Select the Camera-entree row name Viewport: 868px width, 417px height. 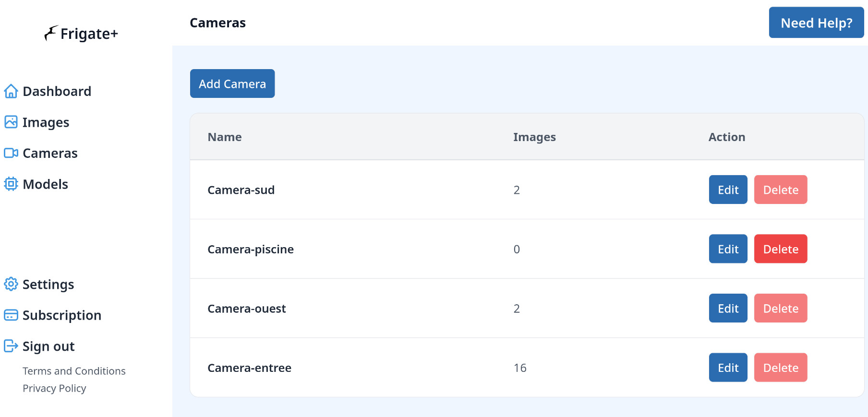[249, 368]
